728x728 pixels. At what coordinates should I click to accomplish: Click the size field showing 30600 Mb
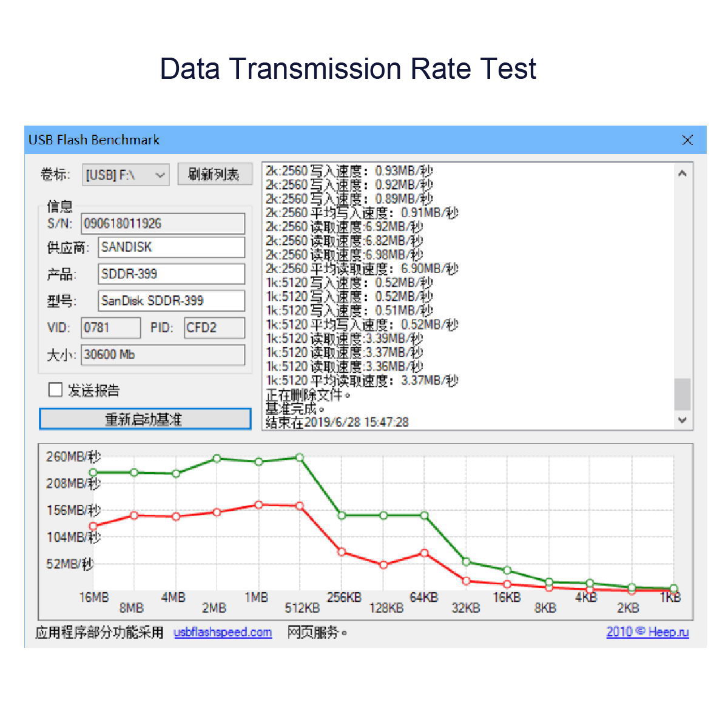tap(163, 355)
